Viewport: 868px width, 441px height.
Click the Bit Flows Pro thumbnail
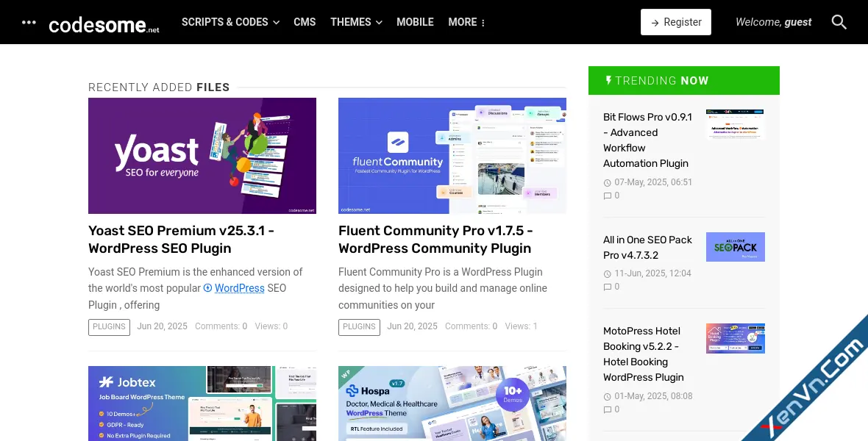735,124
